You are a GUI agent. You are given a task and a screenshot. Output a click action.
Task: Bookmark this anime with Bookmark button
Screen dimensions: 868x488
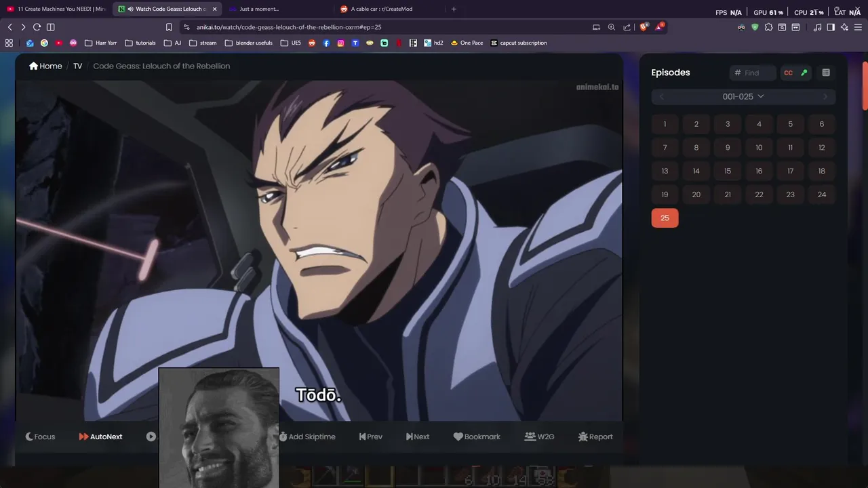click(x=476, y=436)
